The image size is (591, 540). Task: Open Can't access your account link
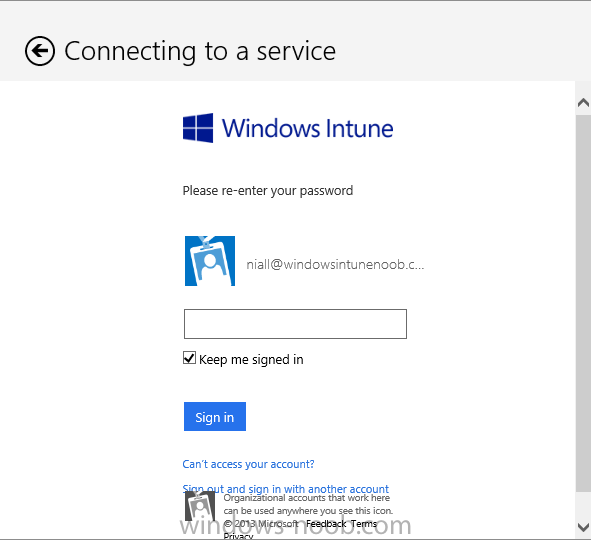coord(248,464)
